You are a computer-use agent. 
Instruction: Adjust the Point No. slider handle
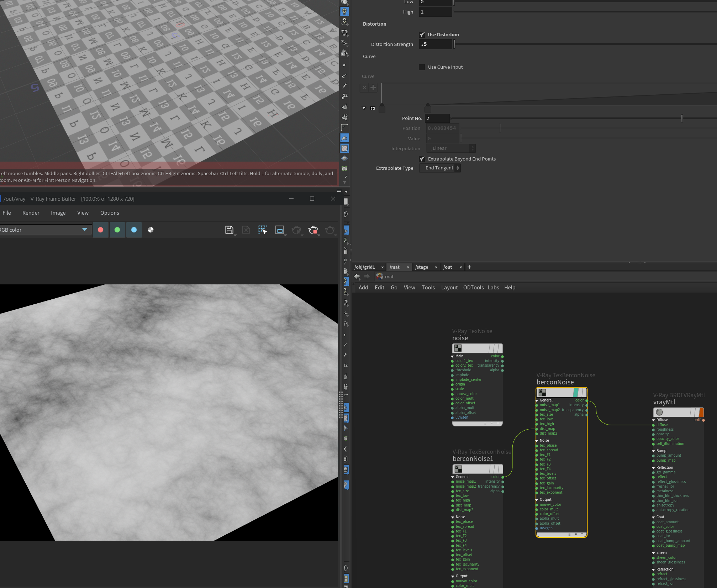682,118
